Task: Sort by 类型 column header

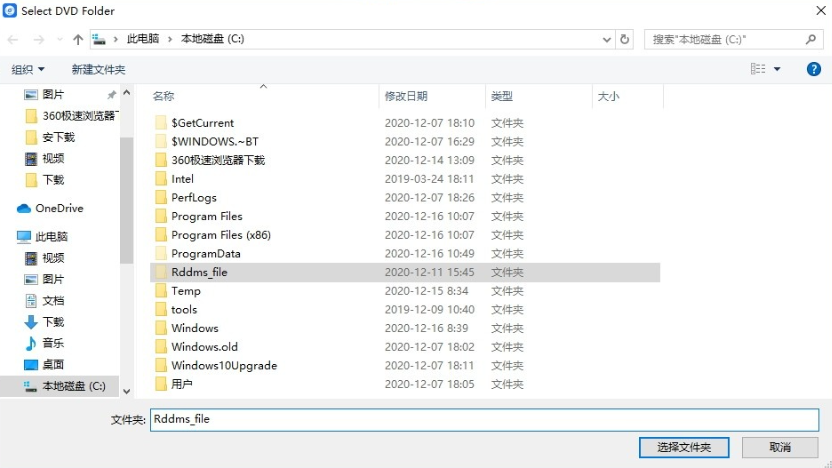Action: pyautogui.click(x=501, y=96)
